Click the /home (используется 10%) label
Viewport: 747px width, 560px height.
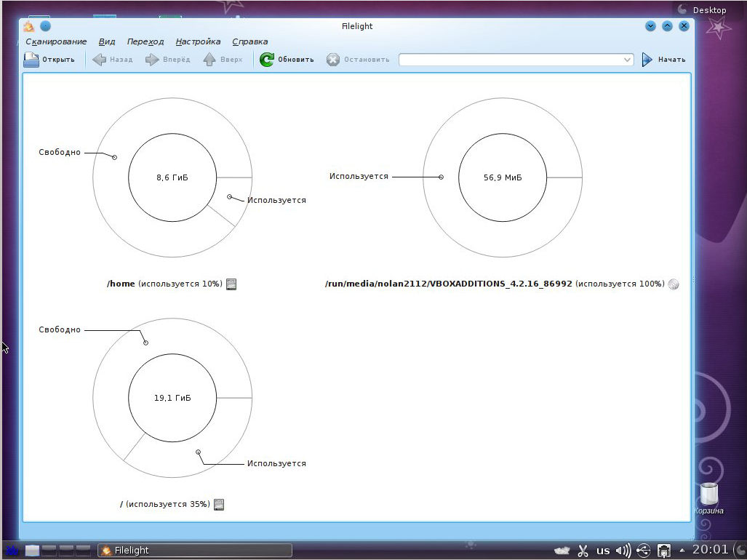(x=164, y=284)
